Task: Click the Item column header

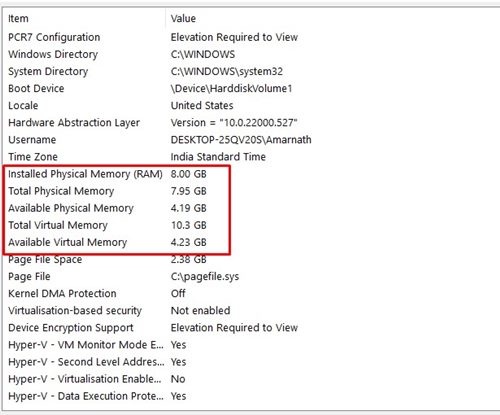Action: point(84,19)
